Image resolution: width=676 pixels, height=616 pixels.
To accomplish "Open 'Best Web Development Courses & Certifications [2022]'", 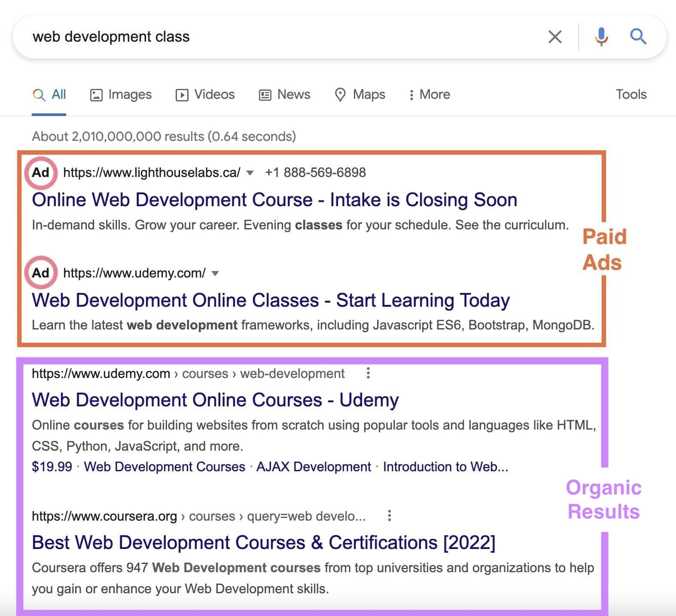I will coord(264,543).
